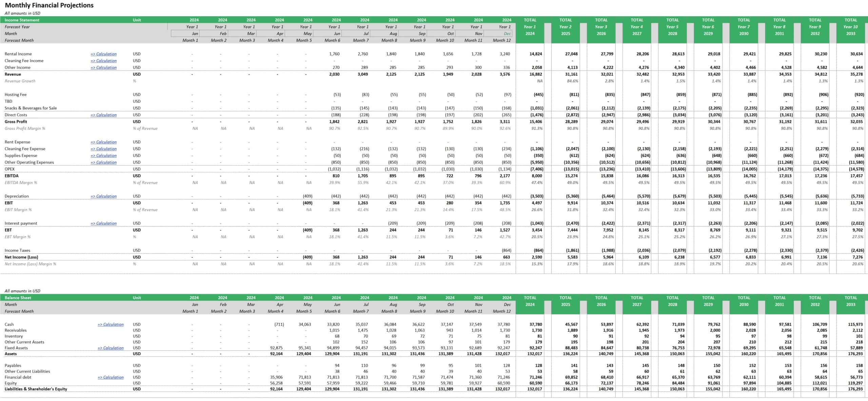
Task: Select 2024 equity total 60,590
Action: click(536, 383)
